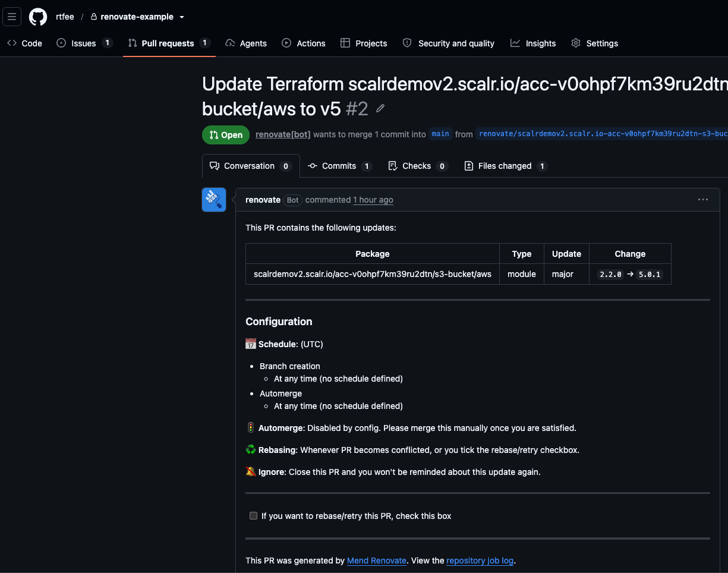Select the Checks tab
Viewport: 728px width, 573px height.
coord(418,166)
